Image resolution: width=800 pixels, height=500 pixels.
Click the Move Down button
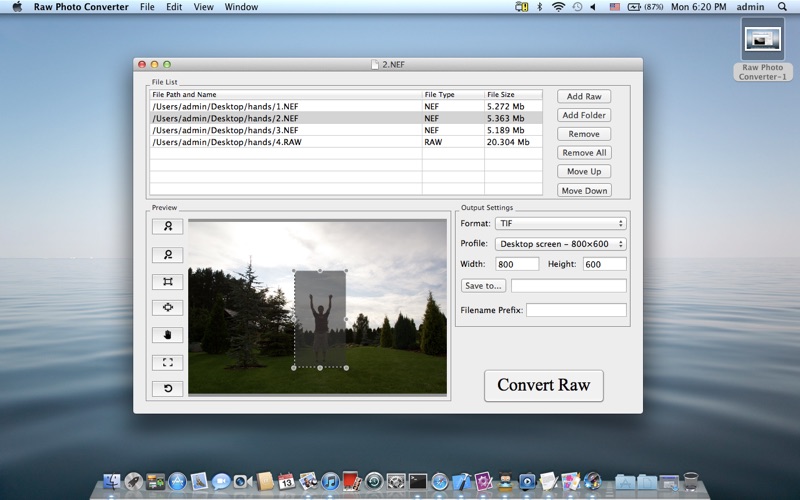click(x=584, y=191)
